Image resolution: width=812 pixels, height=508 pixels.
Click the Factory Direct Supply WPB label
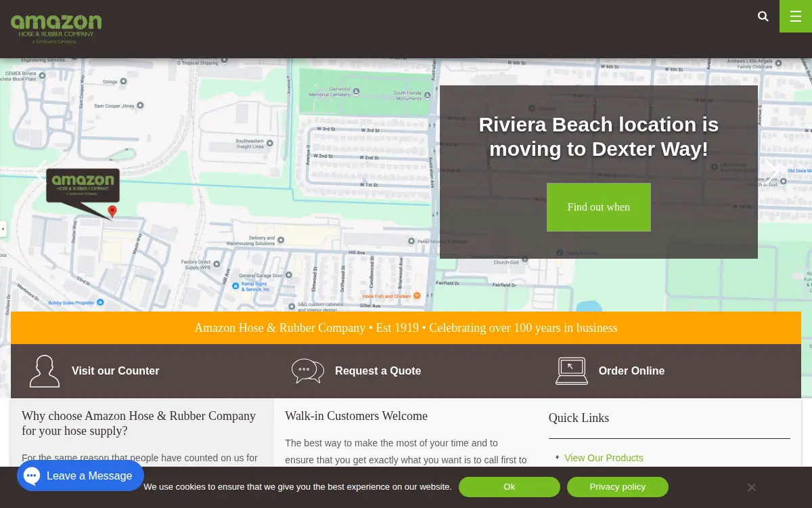tap(197, 265)
